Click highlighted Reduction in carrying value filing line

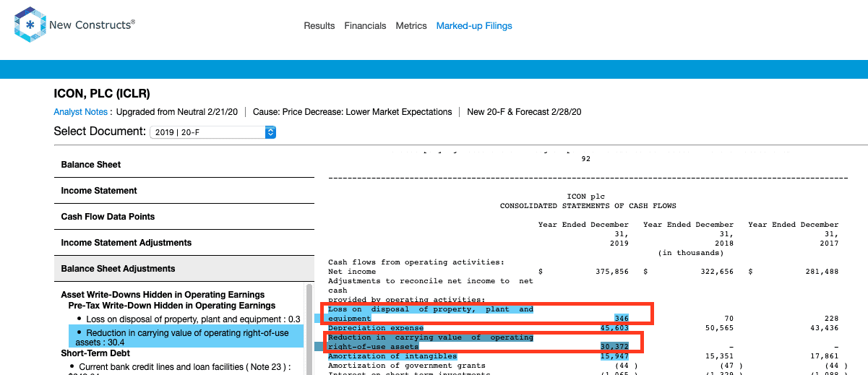coord(431,342)
